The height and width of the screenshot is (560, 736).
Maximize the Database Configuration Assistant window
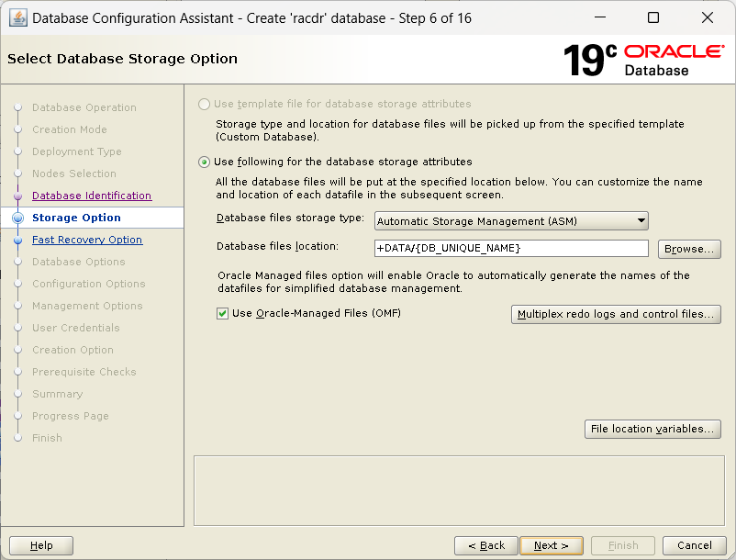point(652,17)
